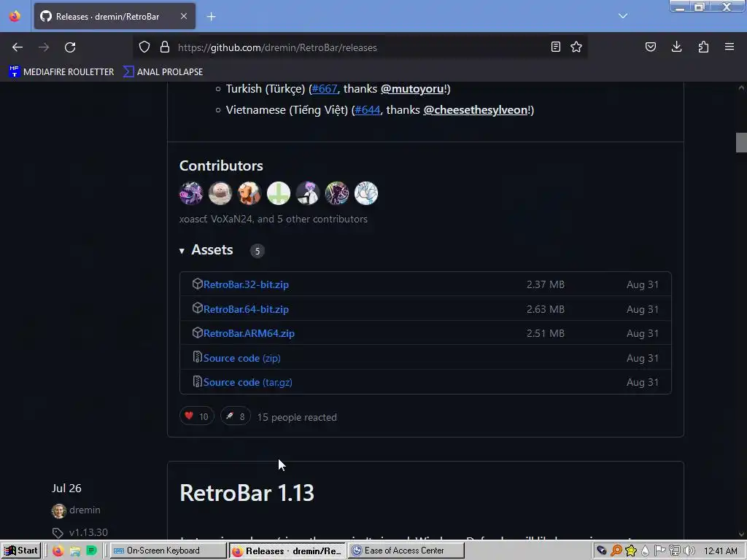Bookmark this page with the star icon

tap(576, 47)
